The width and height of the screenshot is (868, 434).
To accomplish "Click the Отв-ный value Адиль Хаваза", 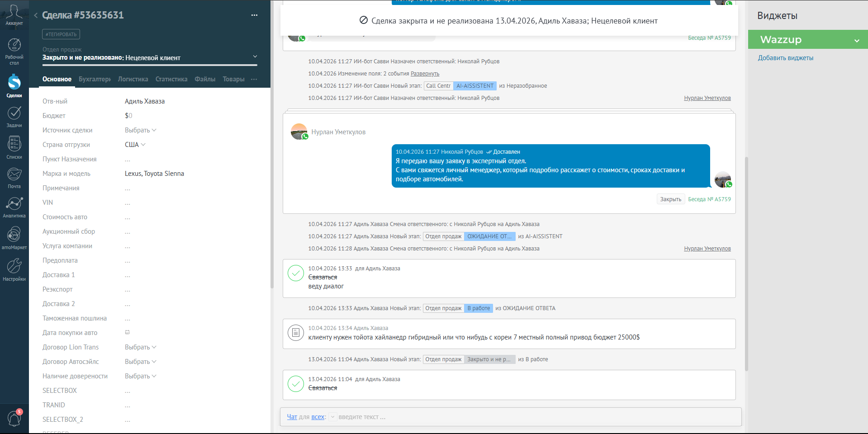I will coord(145,101).
